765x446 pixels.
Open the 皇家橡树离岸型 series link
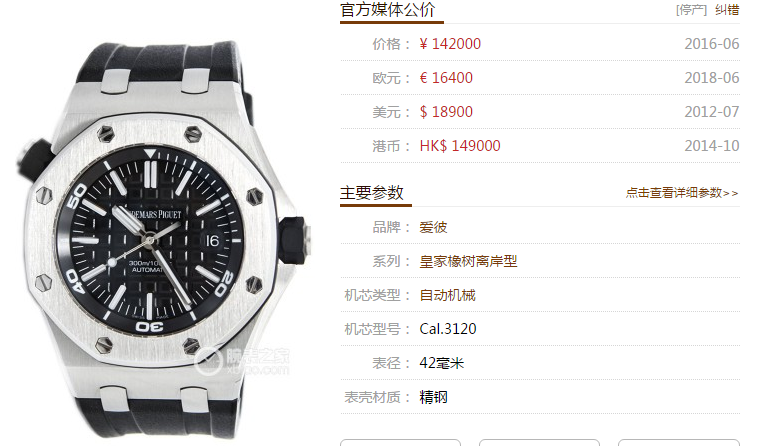pyautogui.click(x=468, y=262)
